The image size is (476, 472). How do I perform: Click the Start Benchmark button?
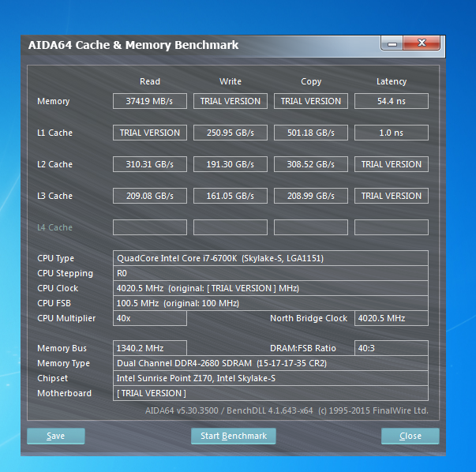pyautogui.click(x=234, y=436)
